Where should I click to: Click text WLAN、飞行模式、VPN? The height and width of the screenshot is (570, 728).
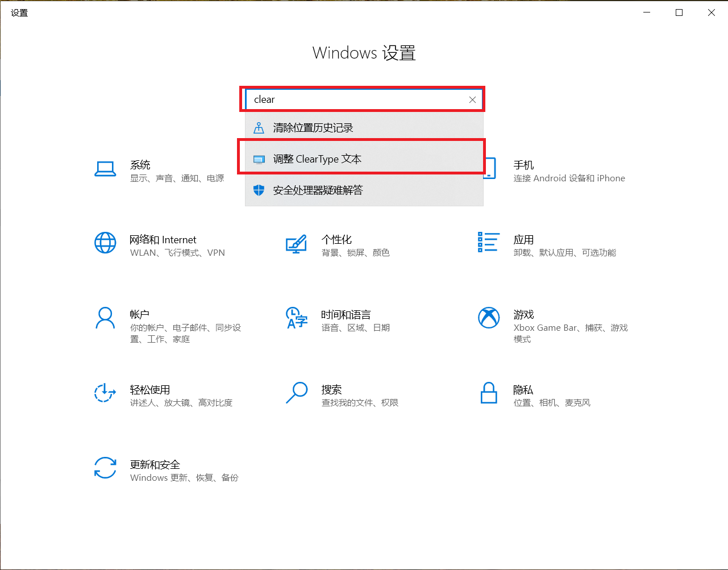coord(177,253)
